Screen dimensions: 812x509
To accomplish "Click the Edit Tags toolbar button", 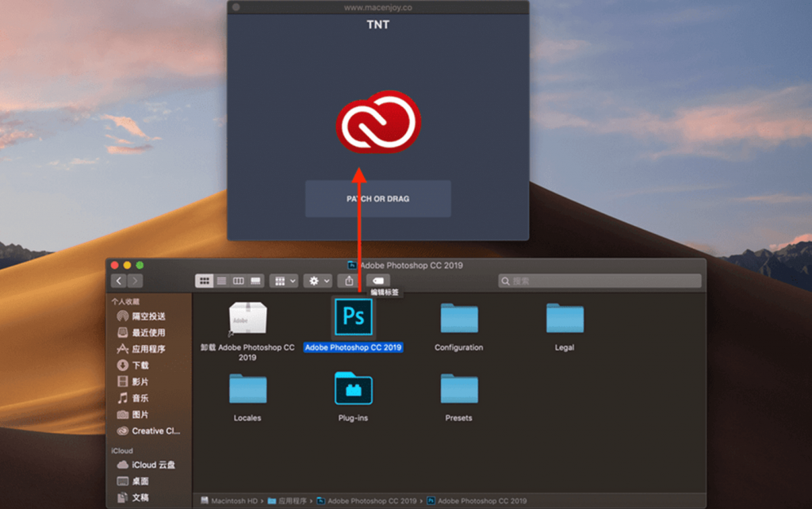I will (378, 281).
